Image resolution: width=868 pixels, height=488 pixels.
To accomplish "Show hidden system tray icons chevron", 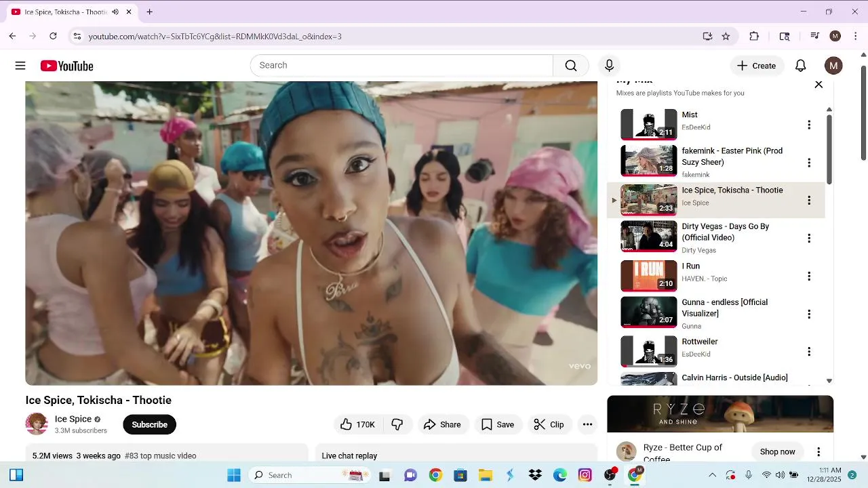I will click(712, 475).
